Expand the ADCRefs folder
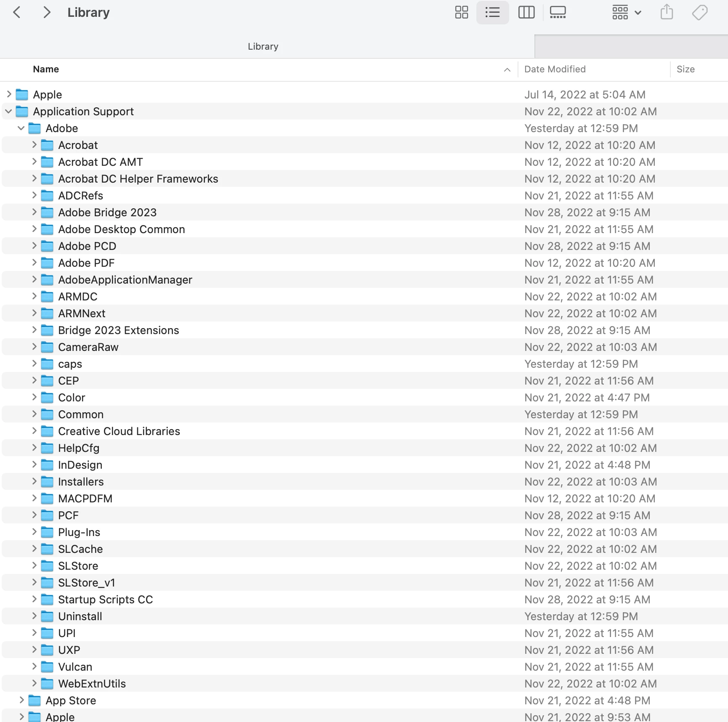This screenshot has height=722, width=728. coord(35,195)
